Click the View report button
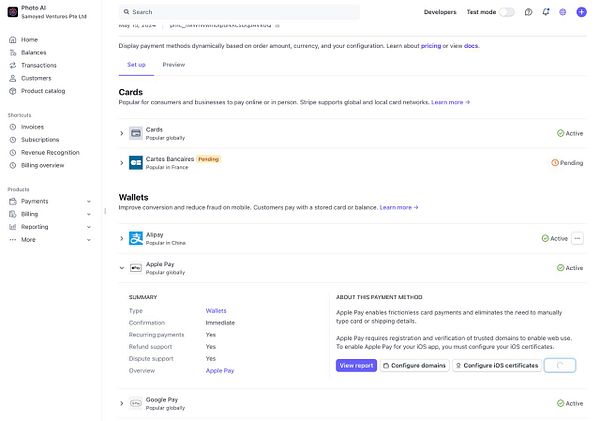This screenshot has width=600, height=421. 356,366
